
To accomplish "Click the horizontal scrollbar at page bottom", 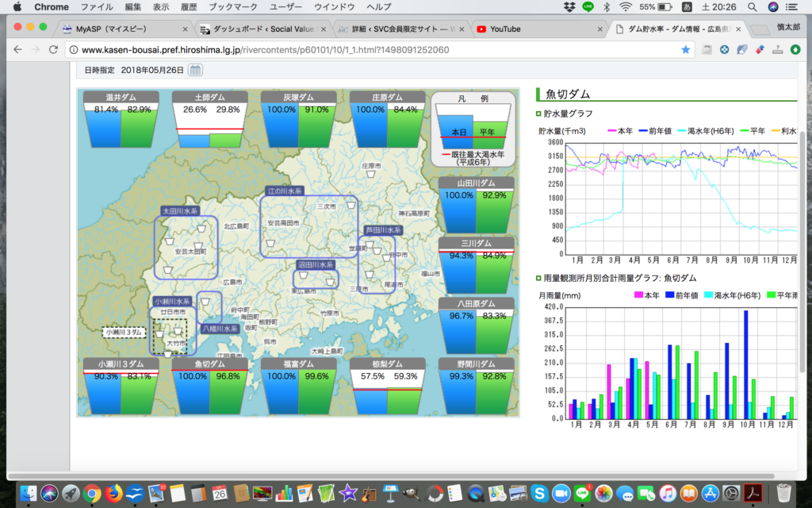I will pyautogui.click(x=396, y=476).
